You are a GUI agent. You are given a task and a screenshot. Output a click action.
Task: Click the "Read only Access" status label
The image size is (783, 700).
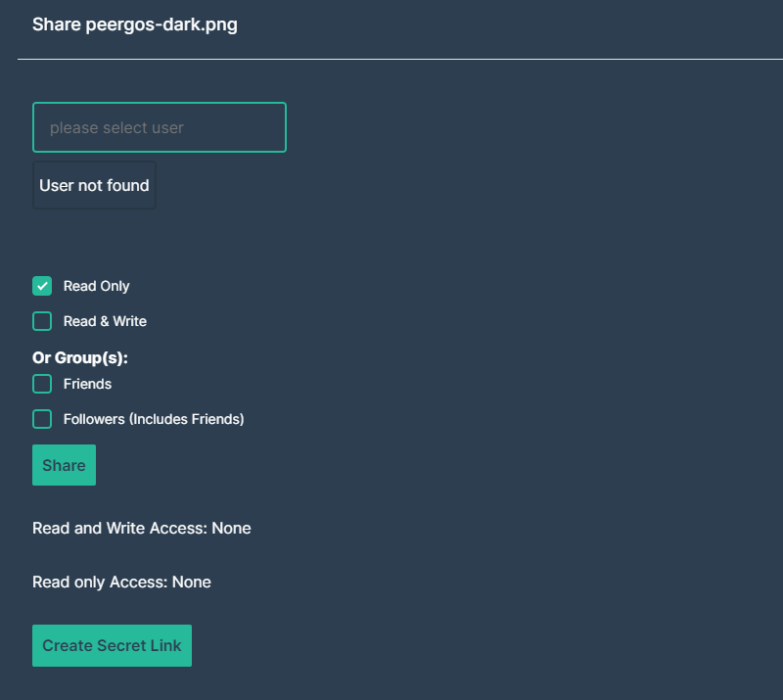tap(100, 583)
